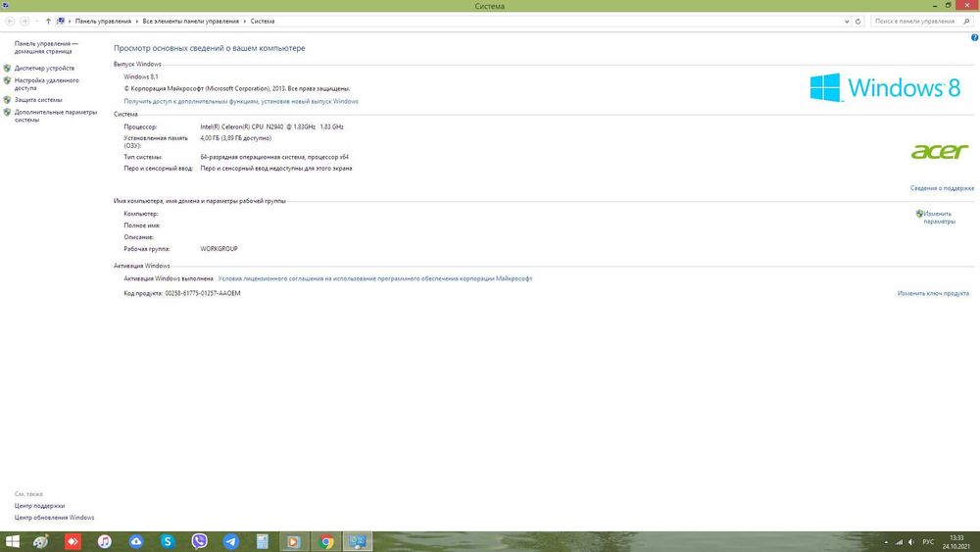The height and width of the screenshot is (552, 980).
Task: Expand arrow after the 'Панель управления' breadcrumb
Action: tap(137, 22)
